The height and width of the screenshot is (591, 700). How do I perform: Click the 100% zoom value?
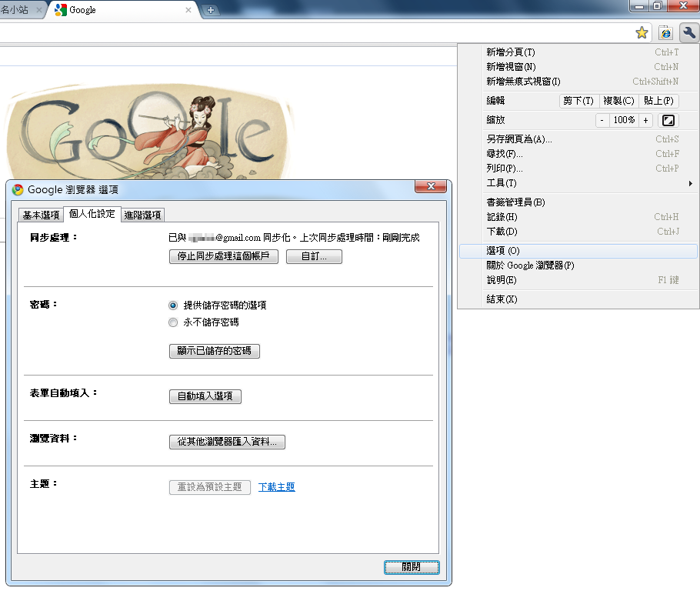[x=624, y=120]
